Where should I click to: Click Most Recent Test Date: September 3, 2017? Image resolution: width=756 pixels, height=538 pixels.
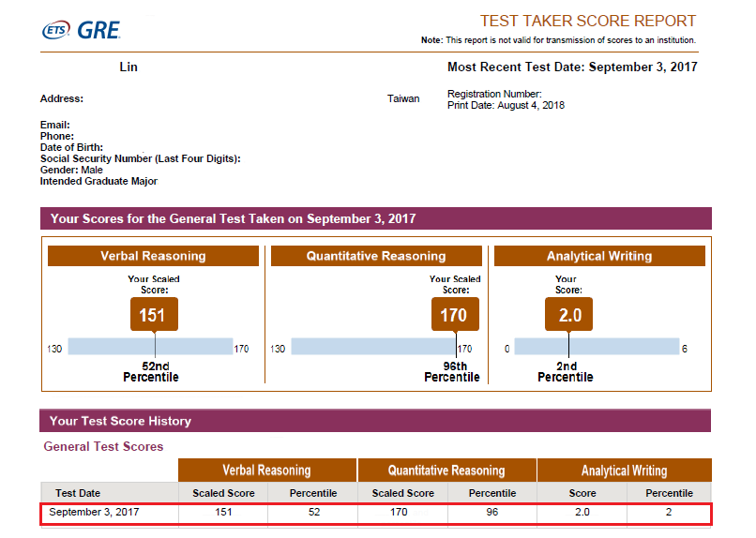[x=572, y=67]
